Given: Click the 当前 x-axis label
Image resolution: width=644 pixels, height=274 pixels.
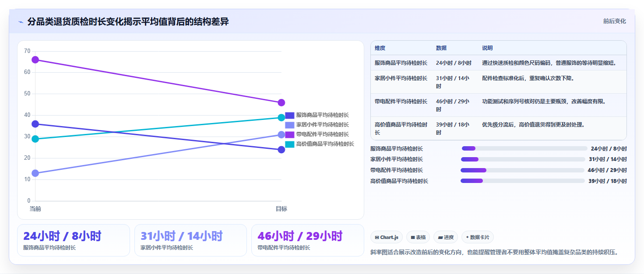Looking at the screenshot, I should pyautogui.click(x=35, y=209).
